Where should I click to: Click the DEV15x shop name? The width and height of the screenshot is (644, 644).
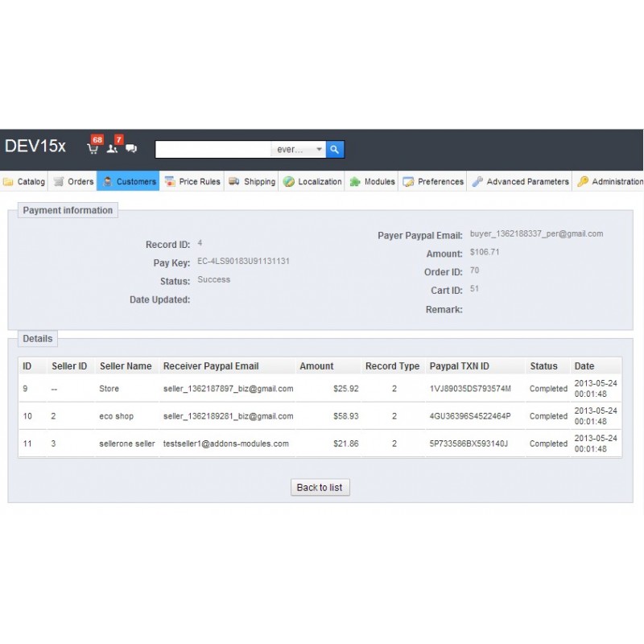35,147
